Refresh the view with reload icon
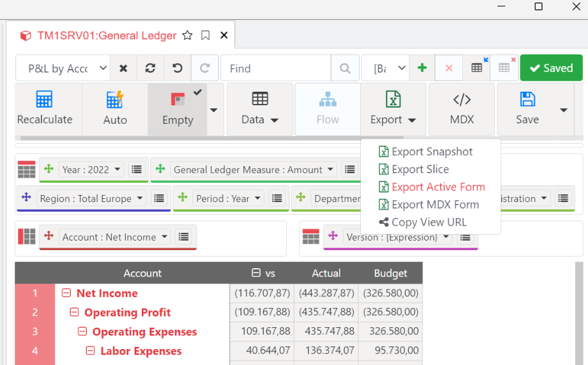 point(150,68)
